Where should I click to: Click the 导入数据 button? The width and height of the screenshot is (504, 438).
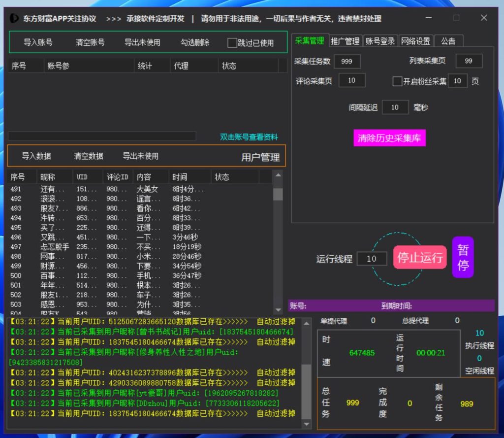click(x=36, y=156)
